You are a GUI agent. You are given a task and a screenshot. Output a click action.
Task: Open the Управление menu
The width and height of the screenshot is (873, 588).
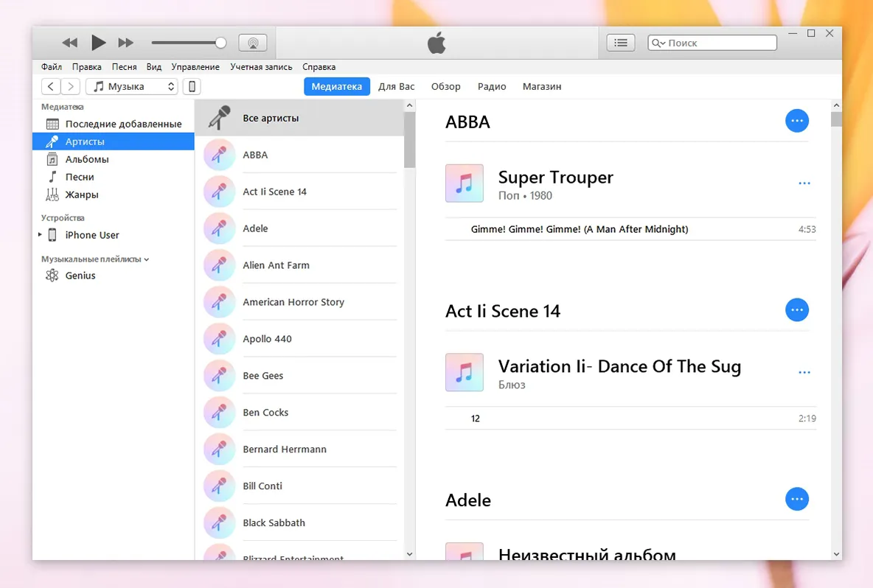tap(195, 67)
